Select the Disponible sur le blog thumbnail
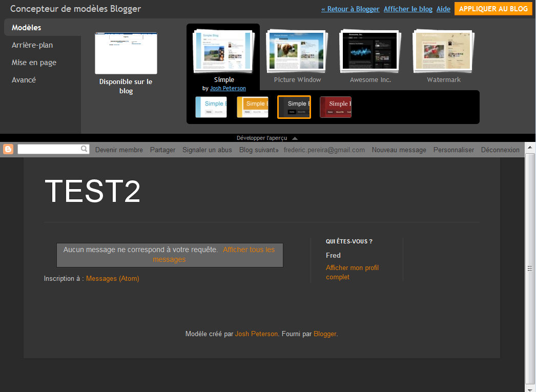The height and width of the screenshot is (392, 536). 126,53
